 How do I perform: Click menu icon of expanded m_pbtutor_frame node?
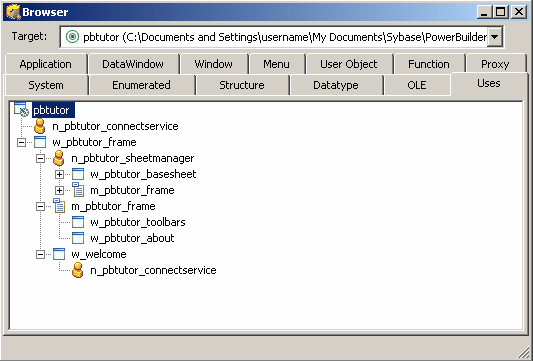(x=59, y=206)
